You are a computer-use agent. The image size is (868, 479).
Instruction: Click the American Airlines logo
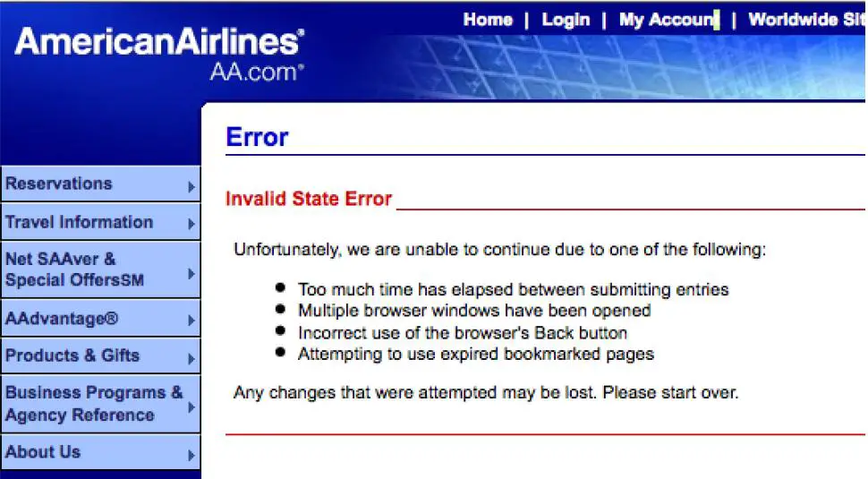pyautogui.click(x=159, y=42)
